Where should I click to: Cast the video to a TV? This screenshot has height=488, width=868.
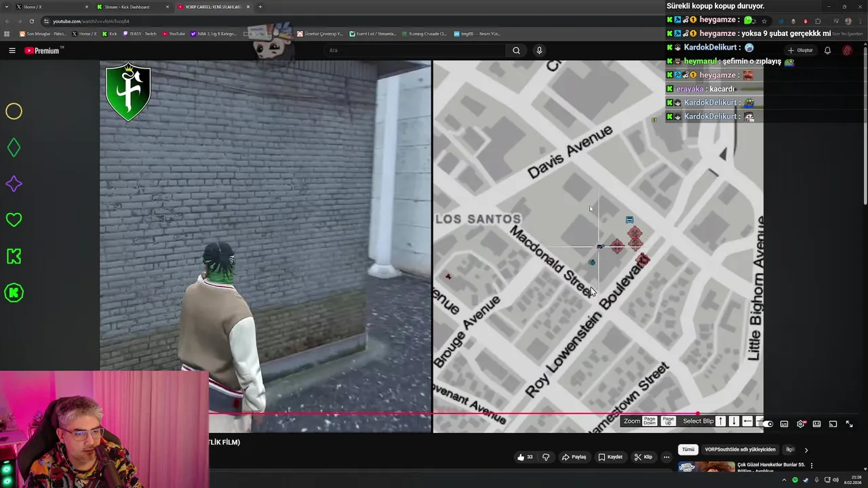point(833,424)
